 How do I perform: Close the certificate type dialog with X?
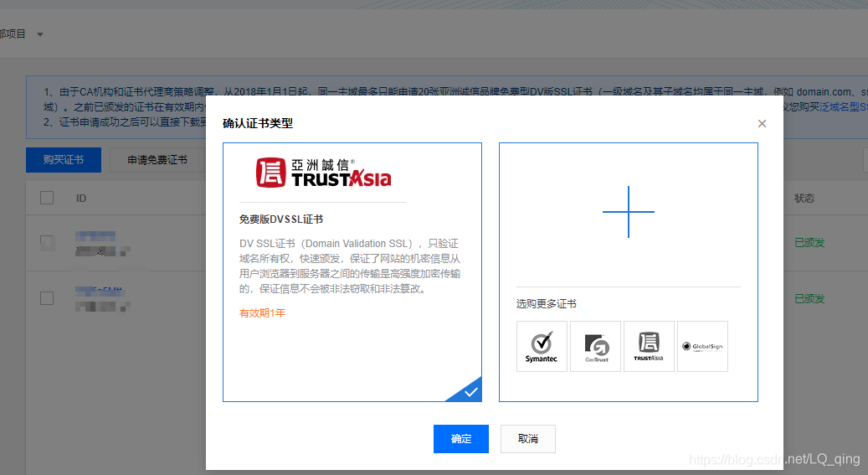[x=763, y=124]
